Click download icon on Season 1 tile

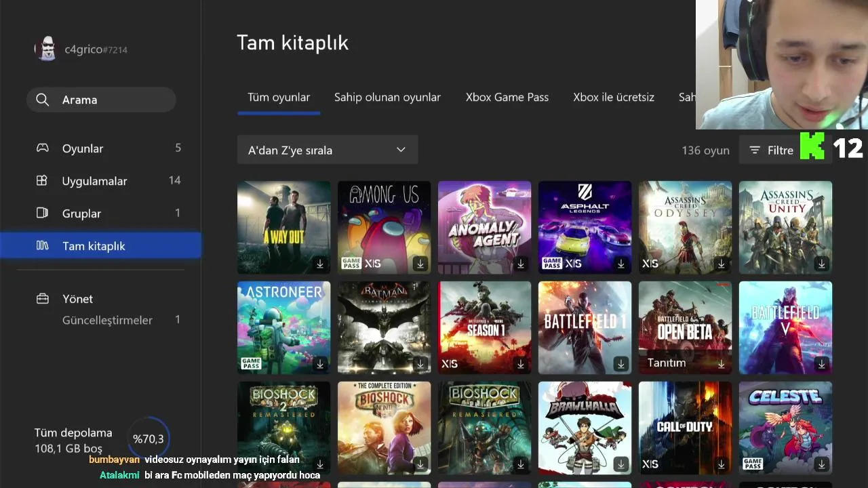pos(521,364)
